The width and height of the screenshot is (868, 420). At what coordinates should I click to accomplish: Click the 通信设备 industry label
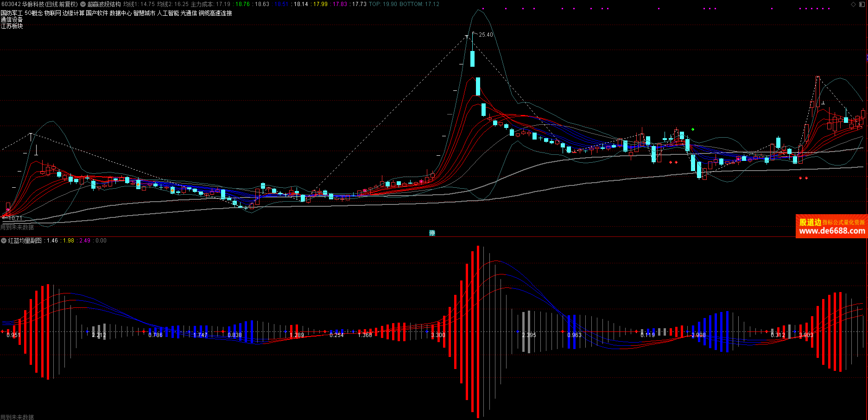(x=12, y=19)
